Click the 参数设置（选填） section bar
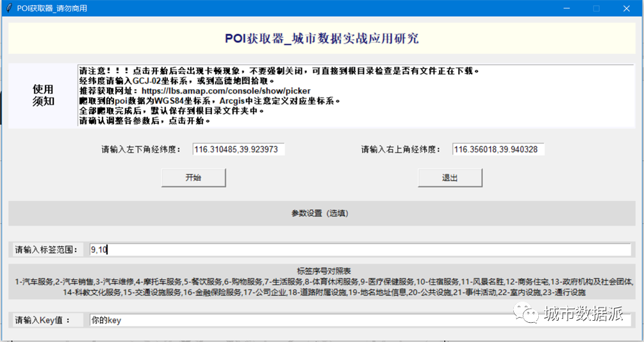This screenshot has height=342, width=644. tap(322, 213)
